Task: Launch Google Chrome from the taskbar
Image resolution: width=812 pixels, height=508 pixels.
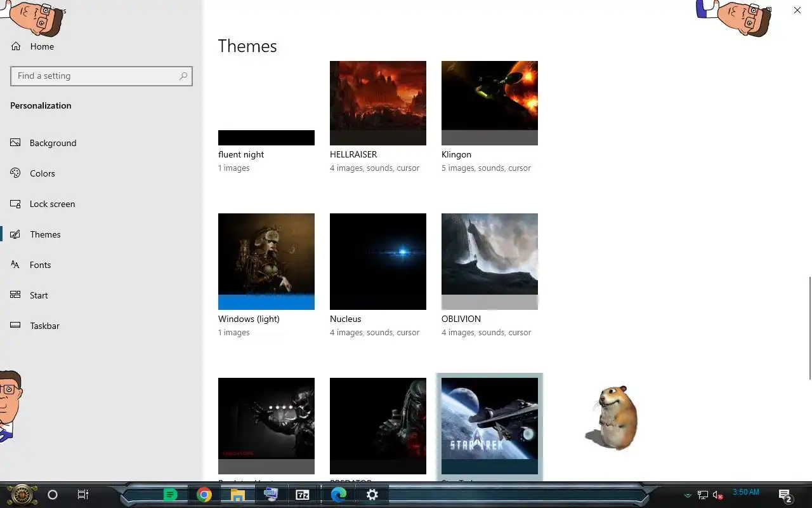Action: 204,495
